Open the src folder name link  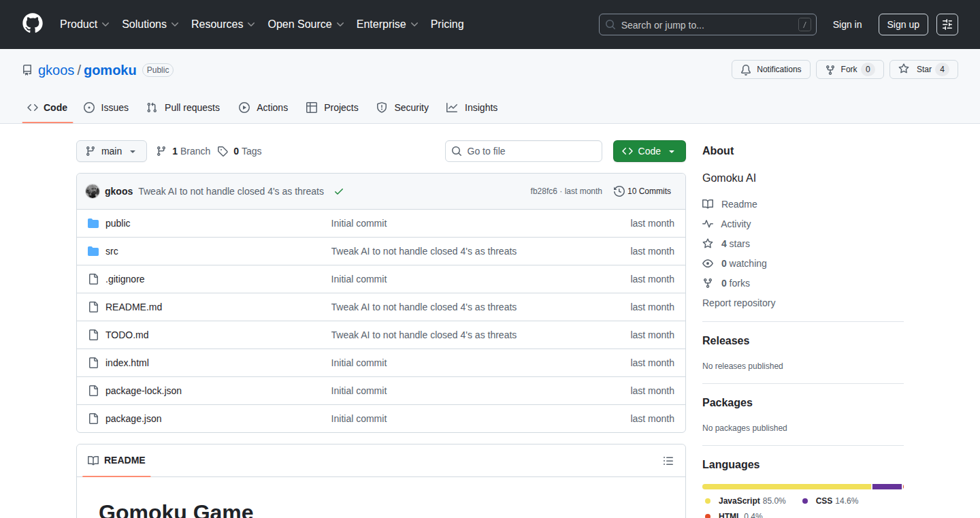112,251
